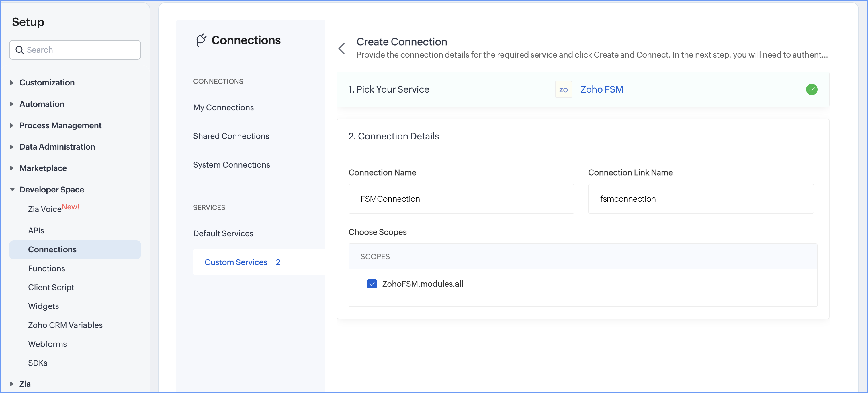Click the search magnifier icon in Setup
Image resolution: width=868 pixels, height=393 pixels.
(20, 50)
